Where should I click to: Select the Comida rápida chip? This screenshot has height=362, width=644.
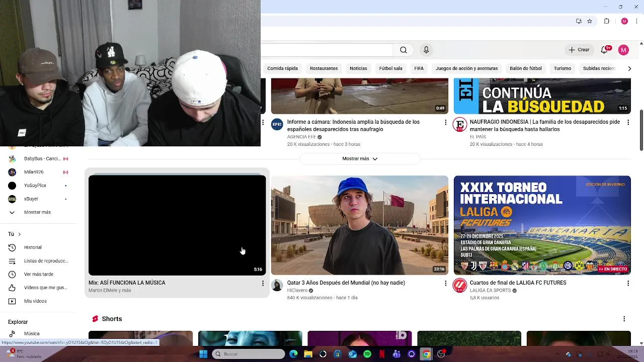coord(282,68)
